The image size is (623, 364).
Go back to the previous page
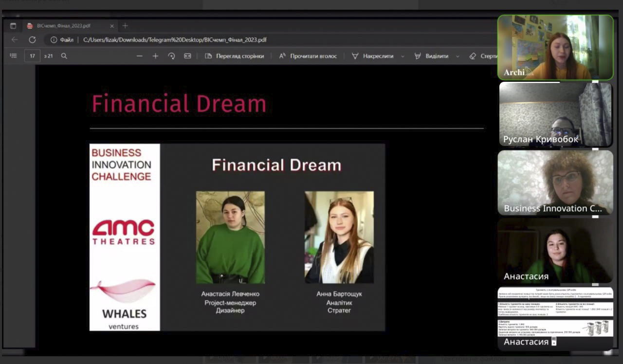coord(15,40)
